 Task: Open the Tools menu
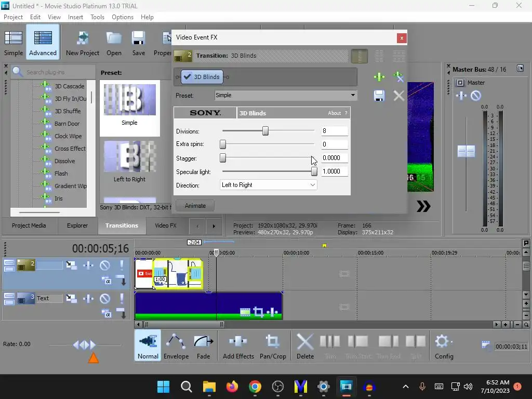[97, 17]
